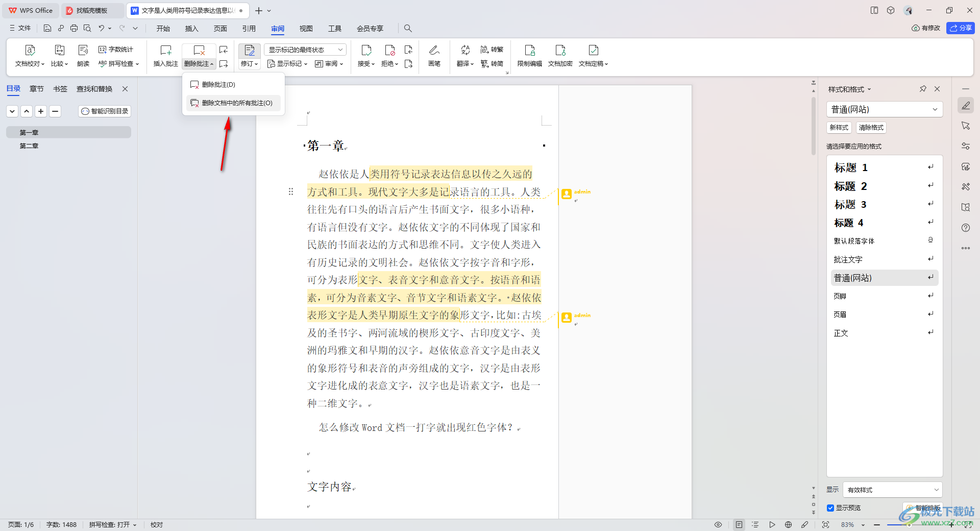980x531 pixels.
Task: Open the 普通(网站) style combo box
Action: 885,109
